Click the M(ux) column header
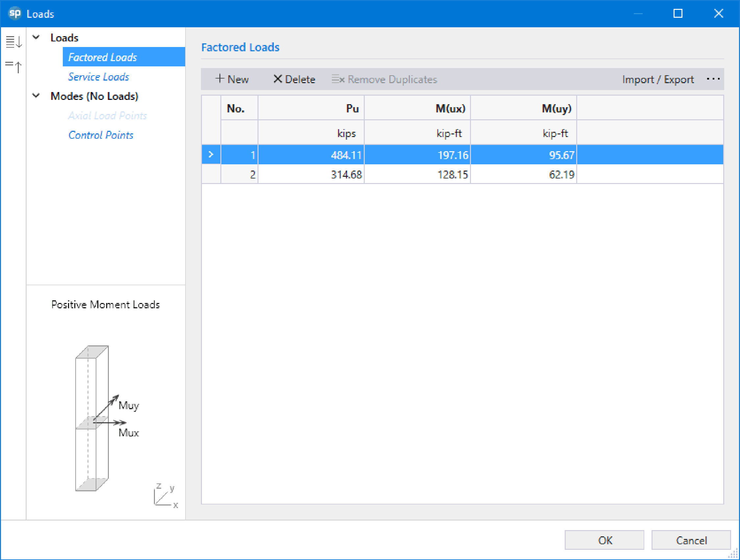Screen dimensions: 740x560 (417, 108)
